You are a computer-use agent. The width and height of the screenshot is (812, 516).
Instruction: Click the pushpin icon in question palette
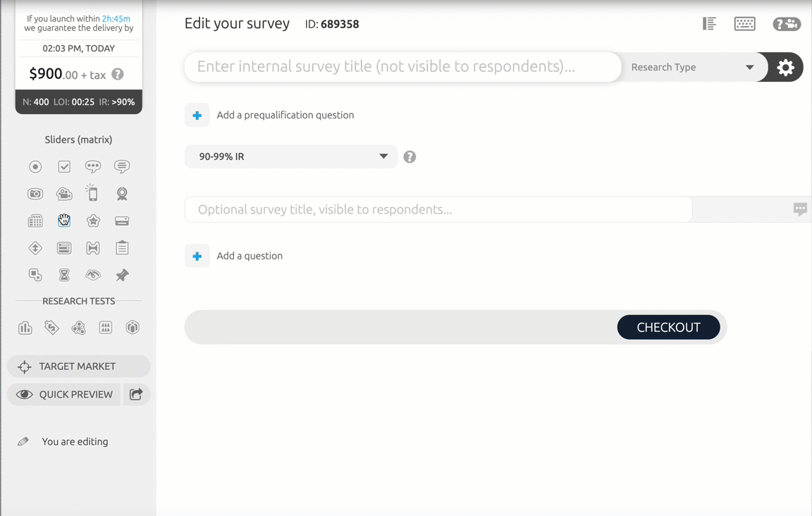pyautogui.click(x=122, y=275)
